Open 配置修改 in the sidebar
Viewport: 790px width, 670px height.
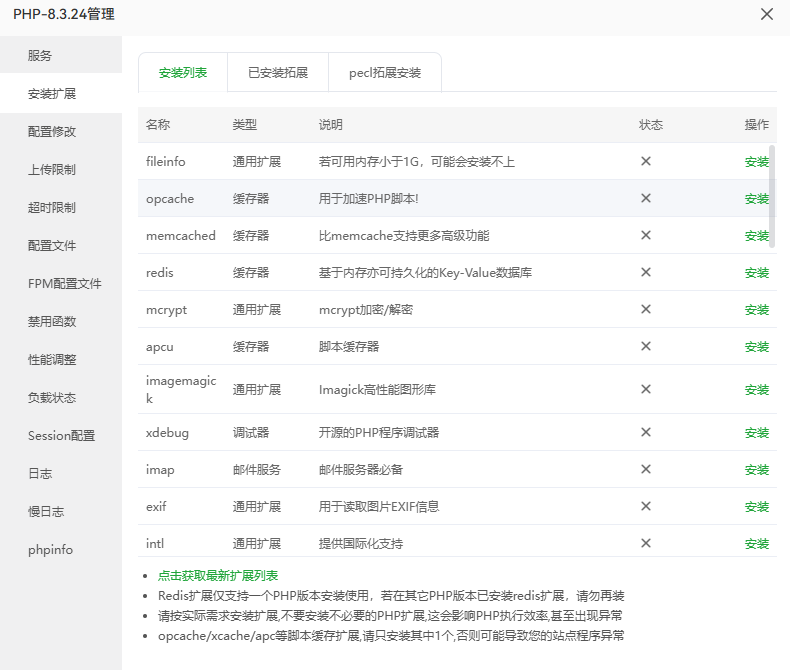[61, 131]
